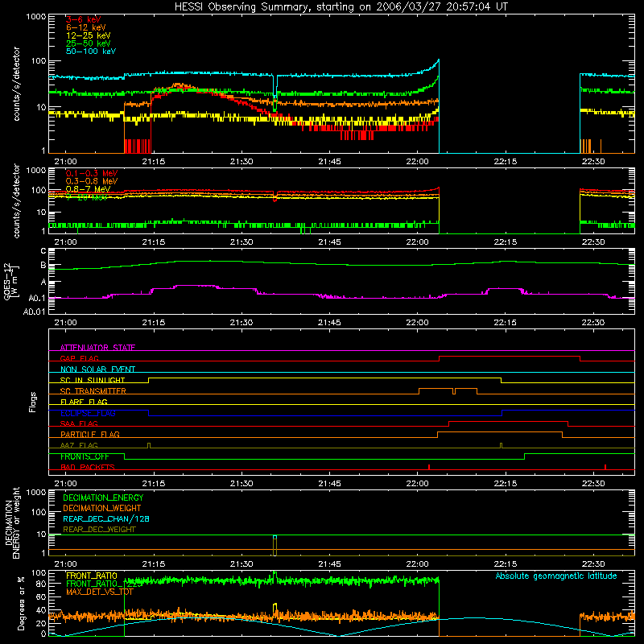Click the 80 tick on the Degrees axis

point(41,584)
